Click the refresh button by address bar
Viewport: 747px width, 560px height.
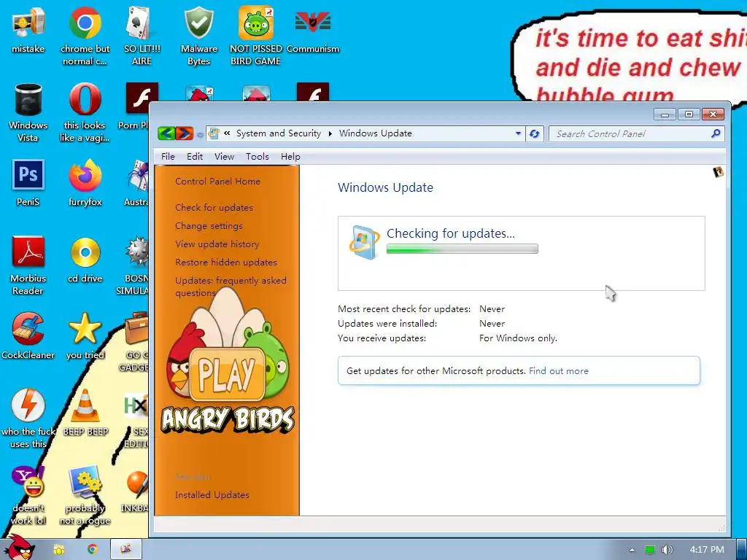pyautogui.click(x=535, y=134)
